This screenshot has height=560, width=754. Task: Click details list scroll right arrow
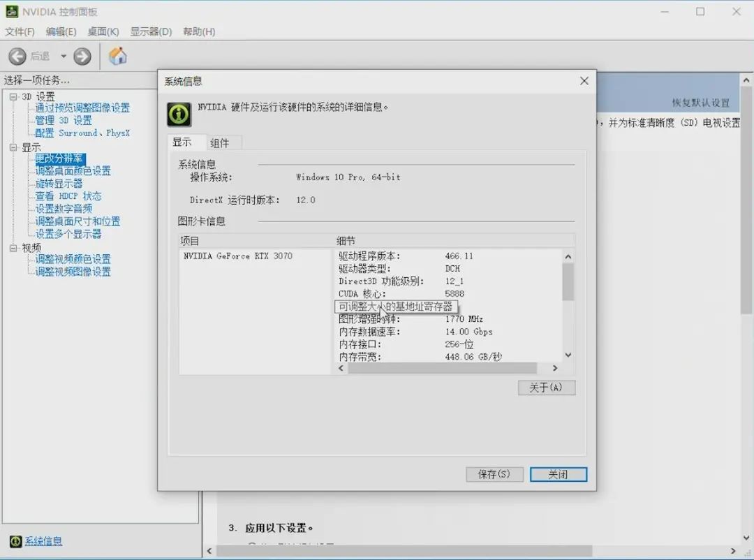(555, 368)
